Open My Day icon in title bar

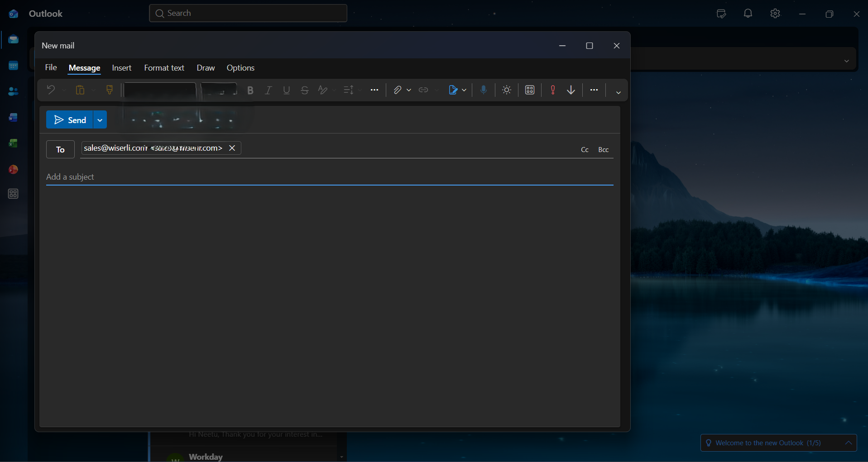721,14
